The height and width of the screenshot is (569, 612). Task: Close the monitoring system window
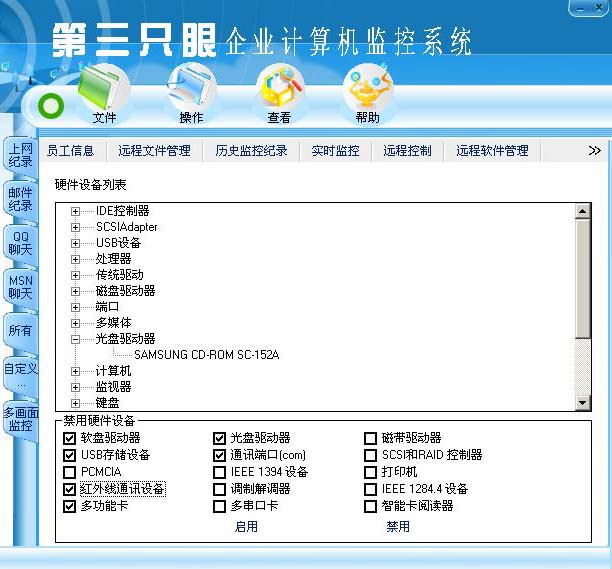click(x=599, y=8)
